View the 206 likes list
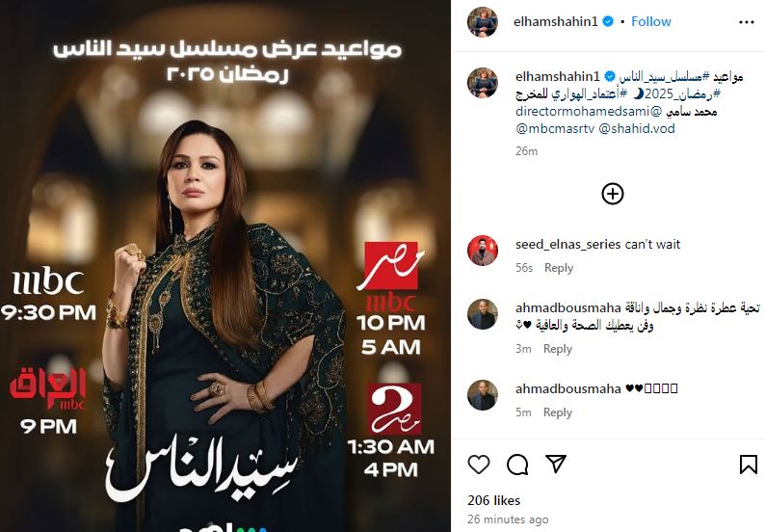Screen dimensions: 765x532 tap(493, 500)
